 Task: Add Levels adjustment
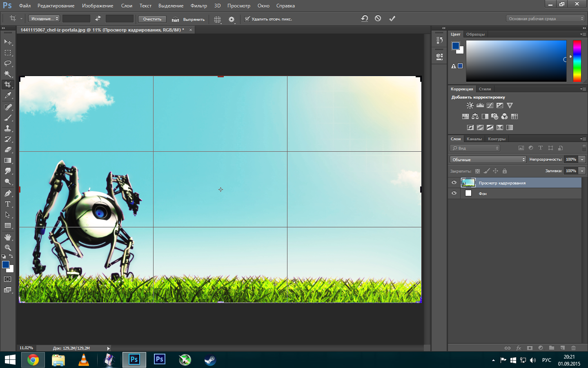coord(480,105)
